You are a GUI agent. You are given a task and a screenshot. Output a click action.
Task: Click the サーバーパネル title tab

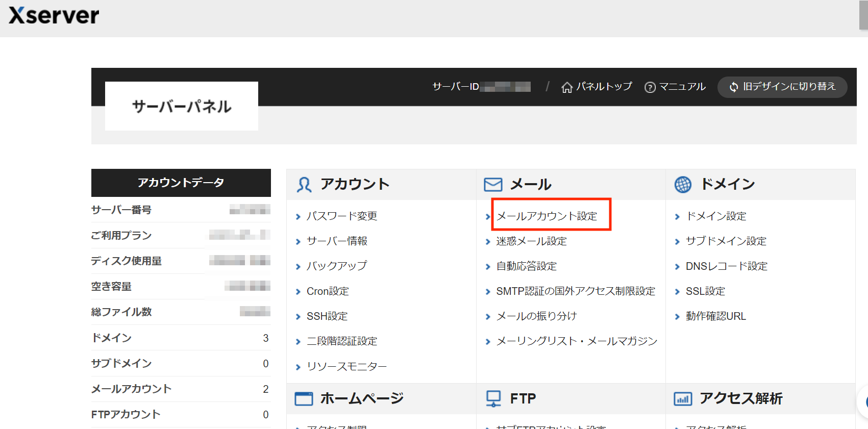pyautogui.click(x=182, y=106)
